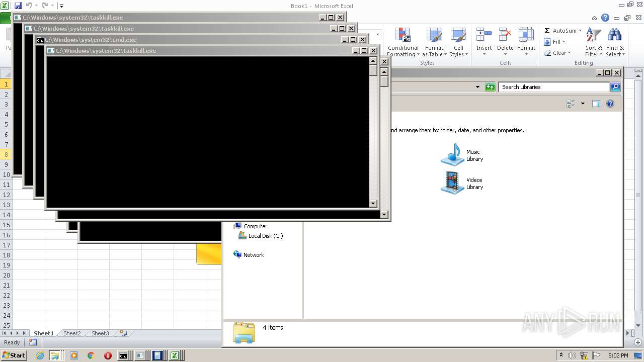The height and width of the screenshot is (362, 644).
Task: Click the network tray icon
Action: click(x=584, y=355)
